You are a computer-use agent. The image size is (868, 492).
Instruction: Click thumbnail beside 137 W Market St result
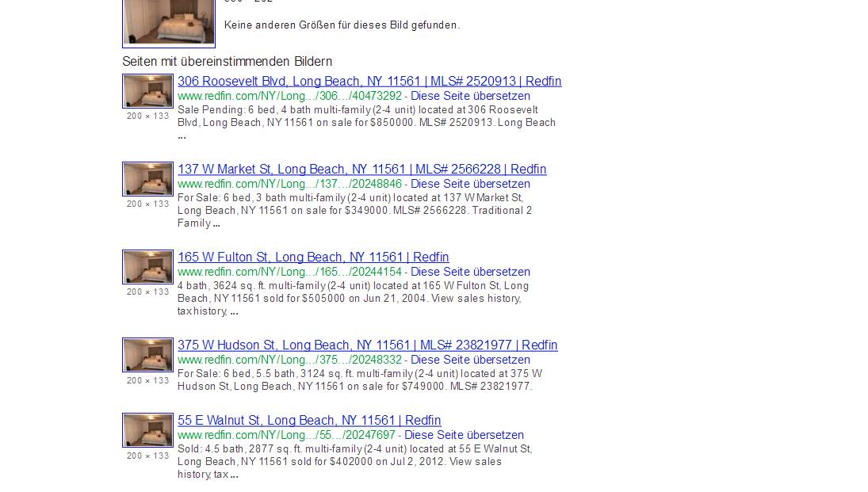pos(147,179)
